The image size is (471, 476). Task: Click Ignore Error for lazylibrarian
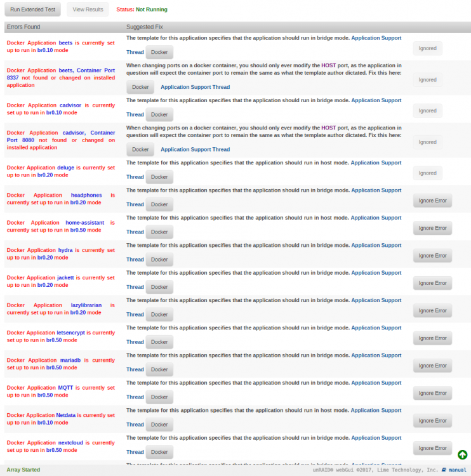click(432, 310)
